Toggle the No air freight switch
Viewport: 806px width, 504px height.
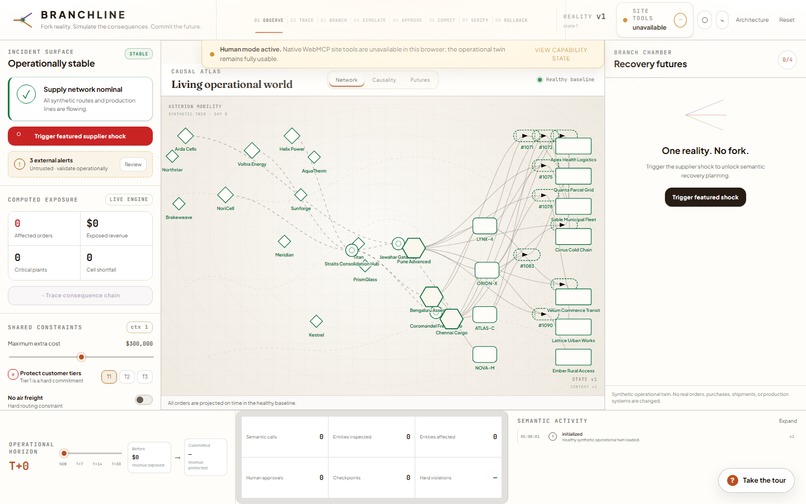pos(143,400)
